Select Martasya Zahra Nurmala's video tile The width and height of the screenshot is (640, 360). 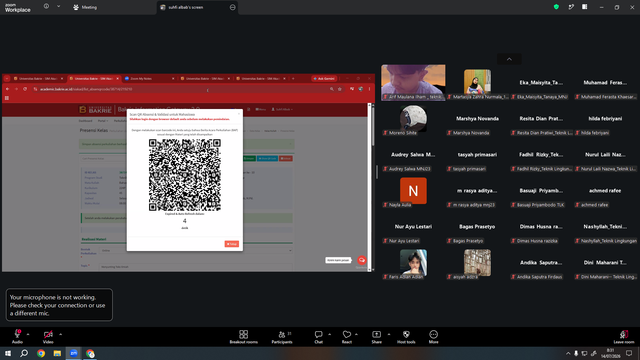[477, 82]
